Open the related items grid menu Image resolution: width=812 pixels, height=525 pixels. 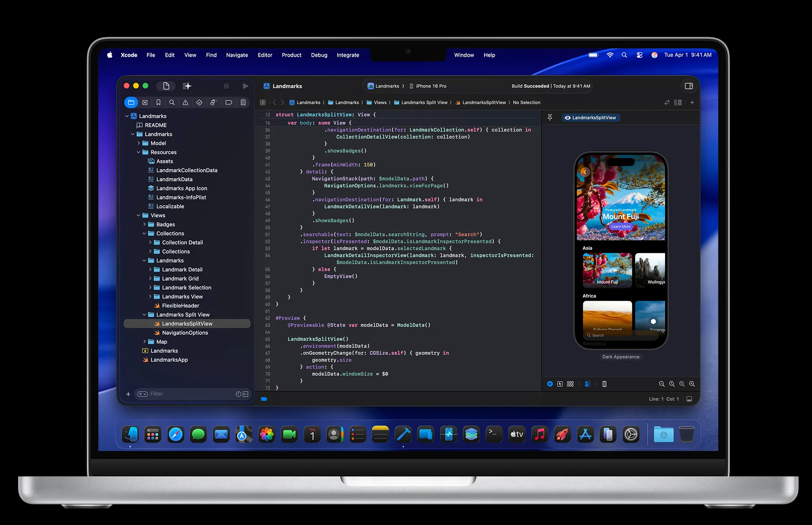point(263,102)
